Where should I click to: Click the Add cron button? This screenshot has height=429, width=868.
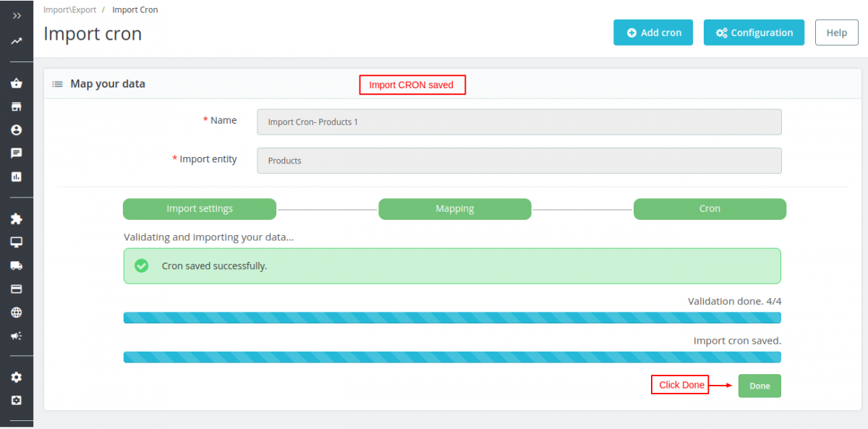point(653,33)
